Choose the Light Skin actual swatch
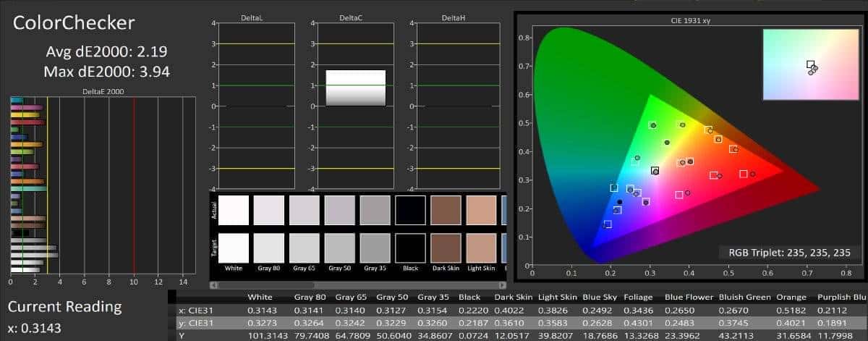The image size is (868, 341). 481,209
